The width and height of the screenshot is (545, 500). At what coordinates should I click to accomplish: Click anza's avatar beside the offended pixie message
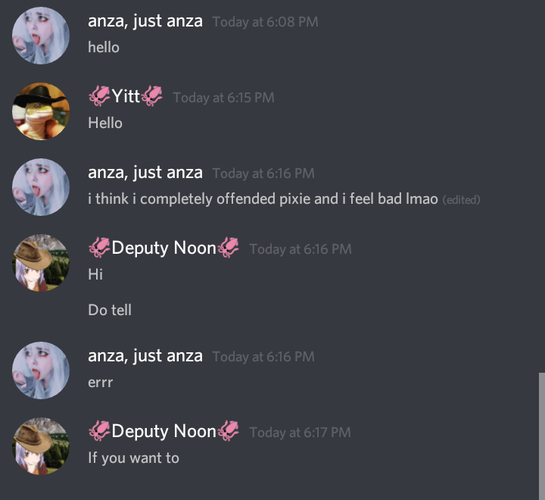click(41, 187)
